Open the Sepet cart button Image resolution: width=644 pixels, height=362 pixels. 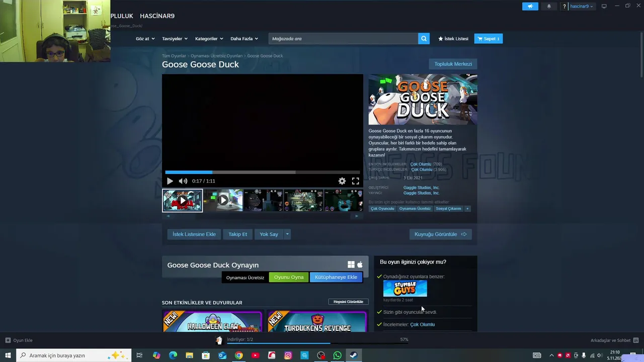pyautogui.click(x=489, y=39)
